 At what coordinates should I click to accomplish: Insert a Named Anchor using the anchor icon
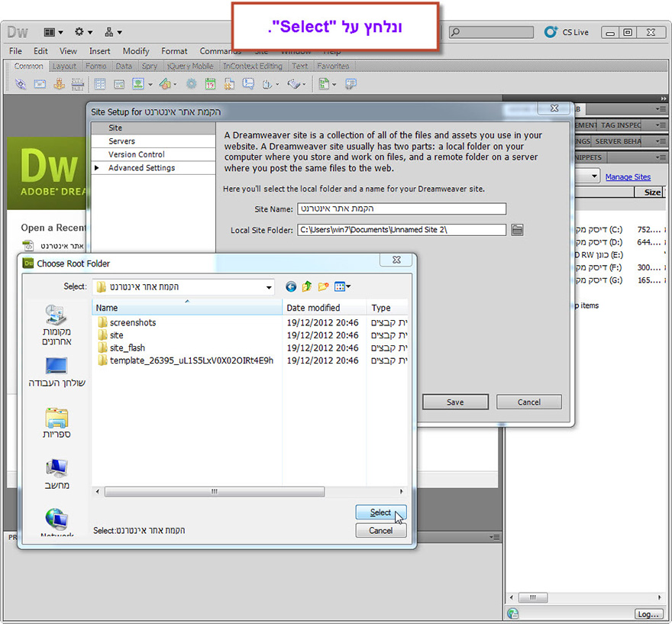tap(59, 84)
